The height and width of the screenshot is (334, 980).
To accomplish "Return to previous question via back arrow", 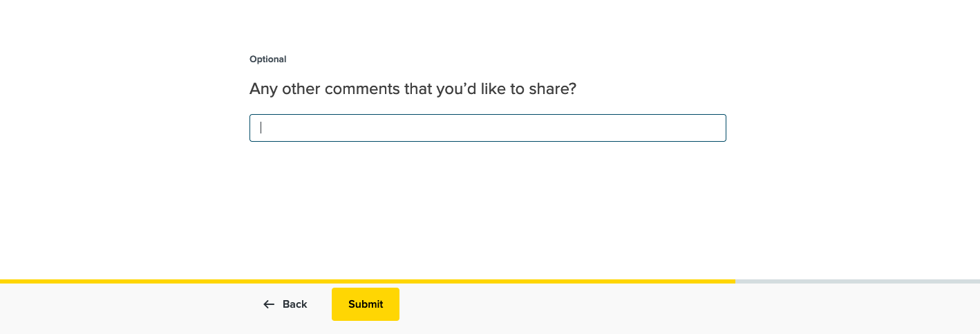I will coord(269,304).
